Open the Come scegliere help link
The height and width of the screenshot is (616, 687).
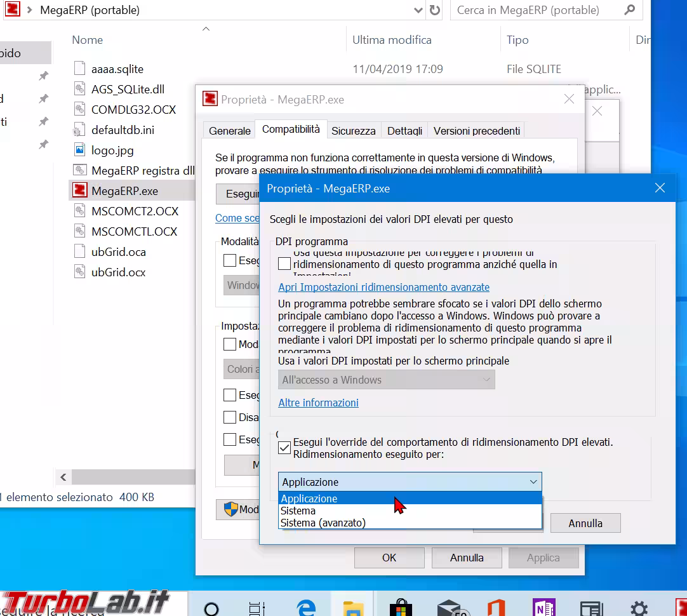[x=237, y=218]
